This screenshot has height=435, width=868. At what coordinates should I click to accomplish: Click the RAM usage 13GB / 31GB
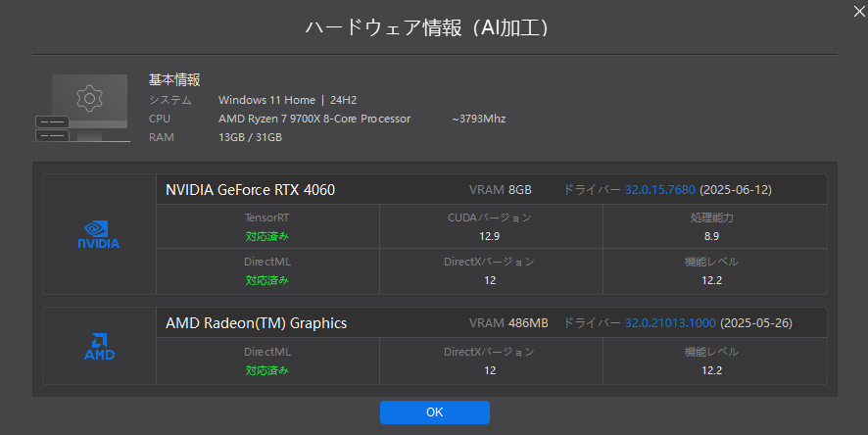pyautogui.click(x=250, y=137)
